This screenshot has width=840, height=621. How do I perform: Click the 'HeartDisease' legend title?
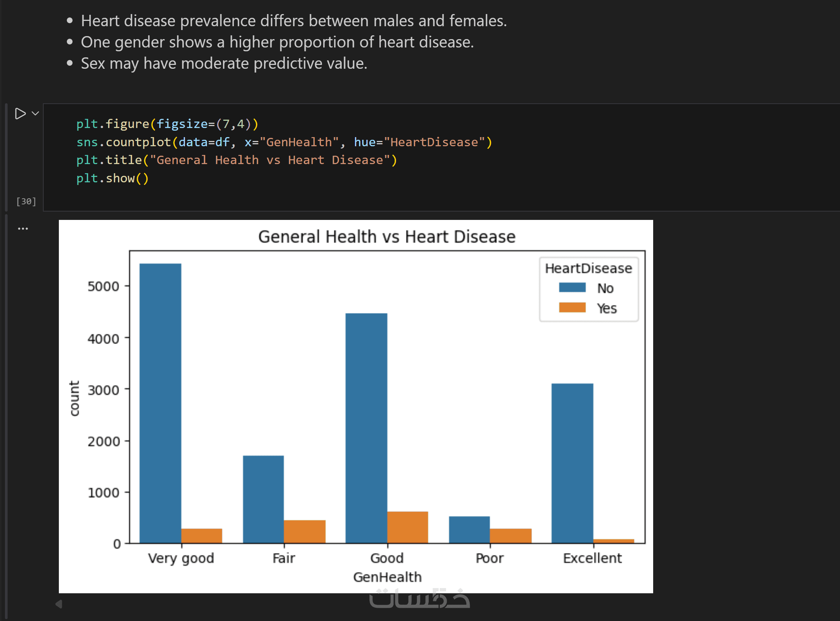click(588, 268)
